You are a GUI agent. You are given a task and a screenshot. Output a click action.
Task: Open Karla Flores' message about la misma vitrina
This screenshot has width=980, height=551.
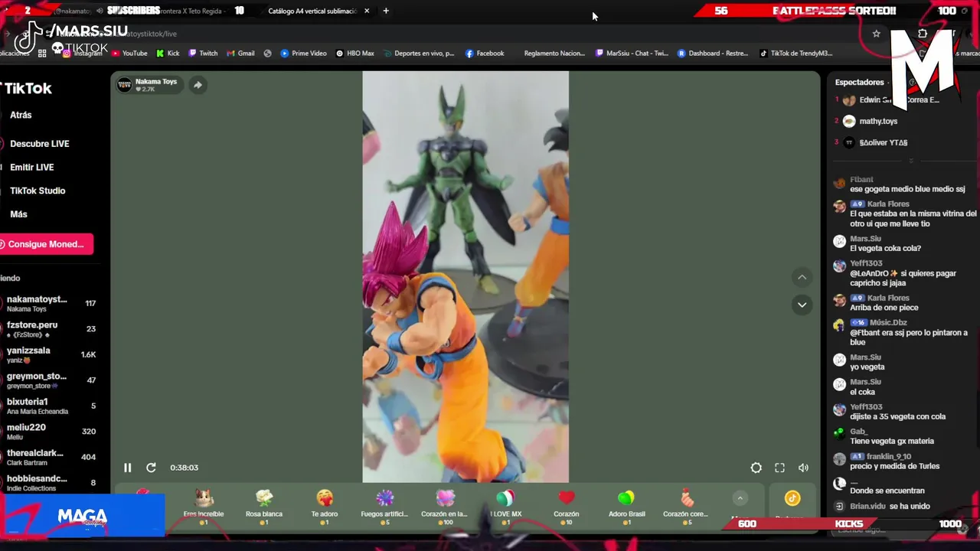pos(913,219)
